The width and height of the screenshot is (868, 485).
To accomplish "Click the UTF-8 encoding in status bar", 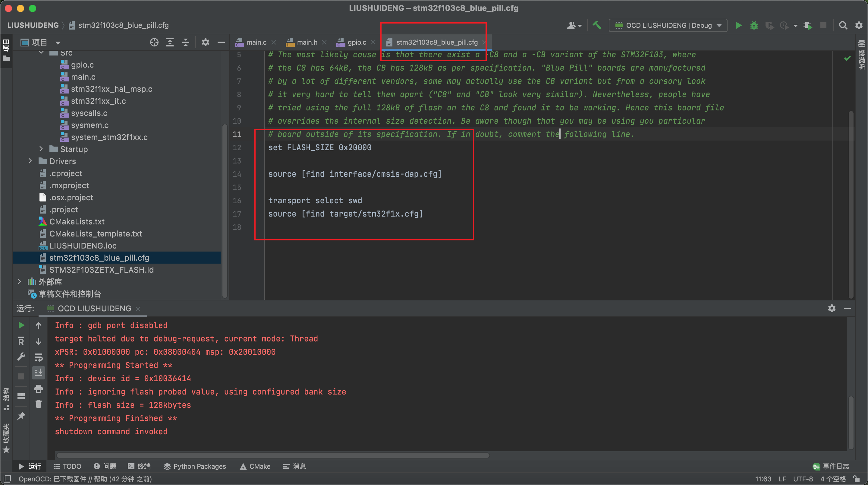I will [803, 479].
